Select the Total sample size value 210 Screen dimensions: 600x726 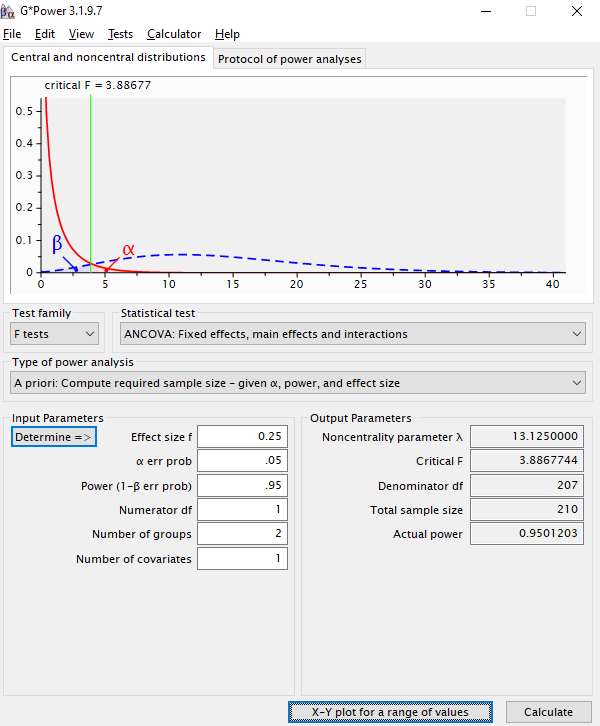point(527,509)
